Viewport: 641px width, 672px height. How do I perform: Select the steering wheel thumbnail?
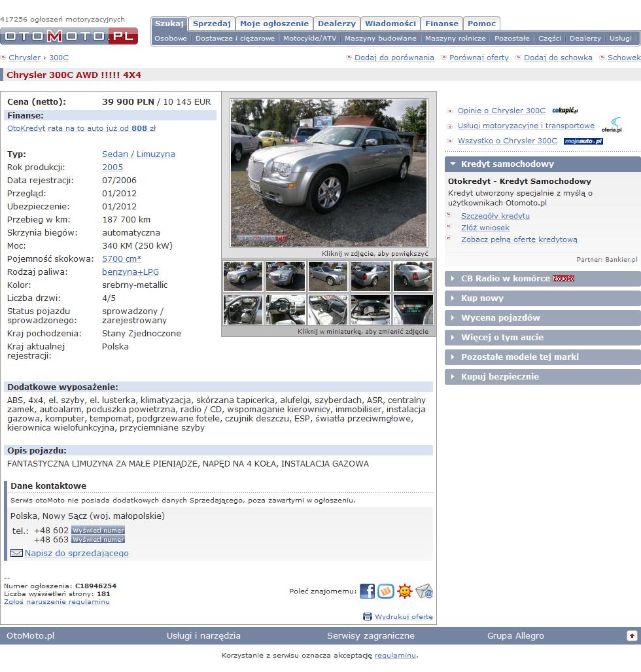285,310
